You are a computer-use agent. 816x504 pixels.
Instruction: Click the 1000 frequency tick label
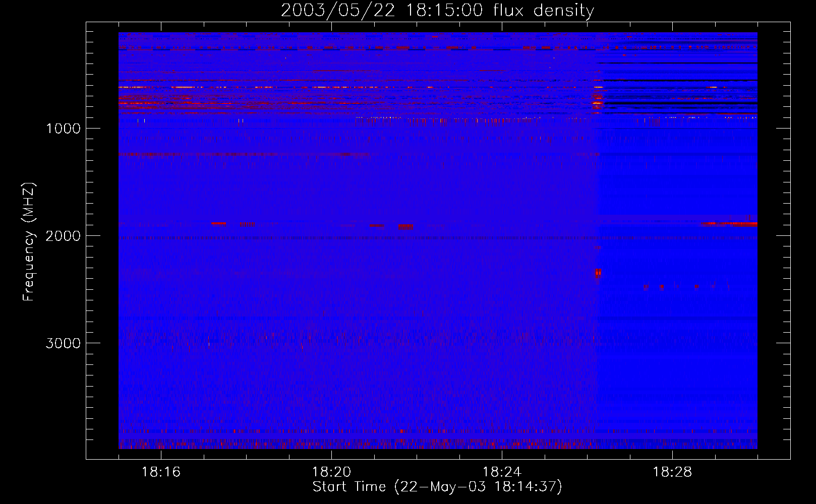(x=63, y=128)
